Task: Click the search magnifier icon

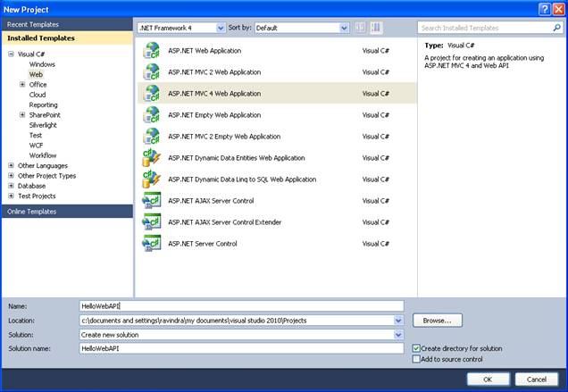Action: [556, 28]
